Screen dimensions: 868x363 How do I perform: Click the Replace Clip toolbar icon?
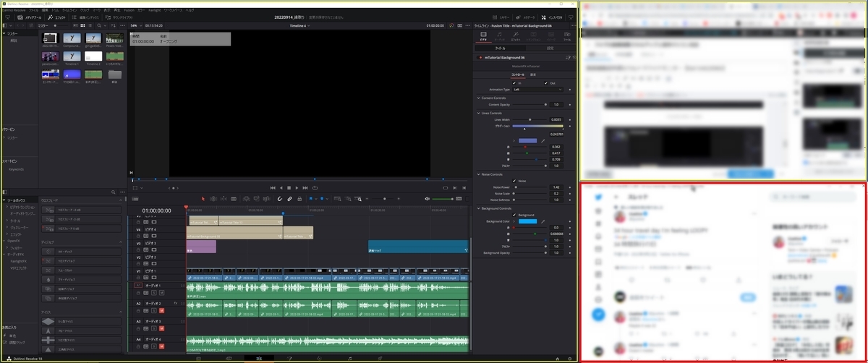(x=266, y=199)
